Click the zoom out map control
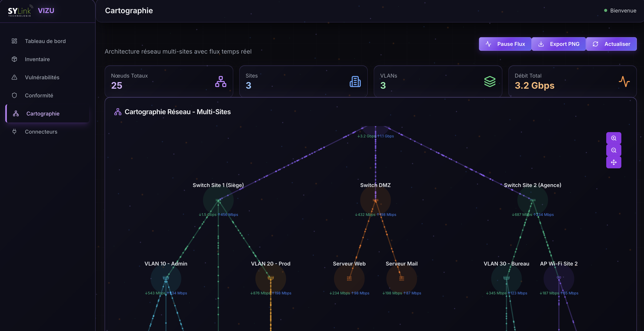 [614, 150]
